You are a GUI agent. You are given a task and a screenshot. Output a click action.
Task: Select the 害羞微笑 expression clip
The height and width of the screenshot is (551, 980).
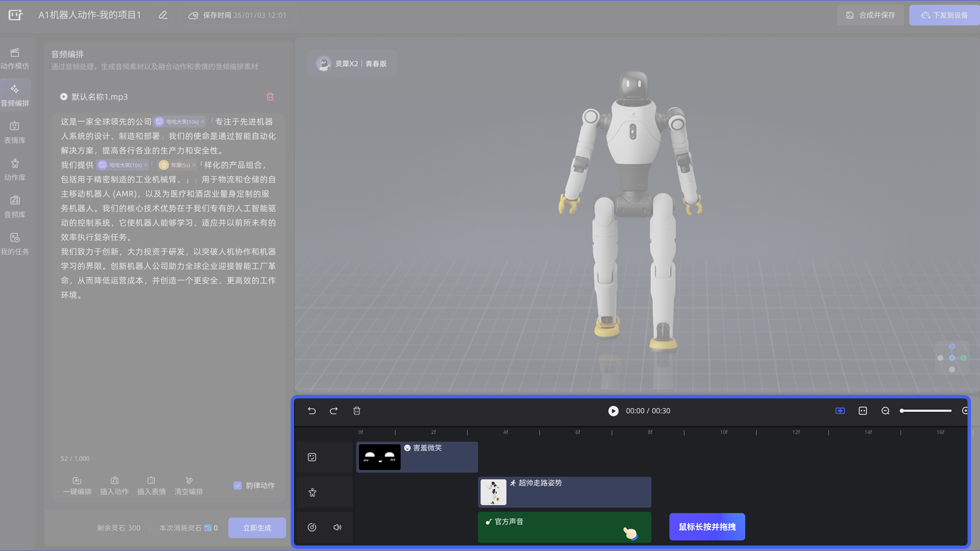pyautogui.click(x=437, y=458)
